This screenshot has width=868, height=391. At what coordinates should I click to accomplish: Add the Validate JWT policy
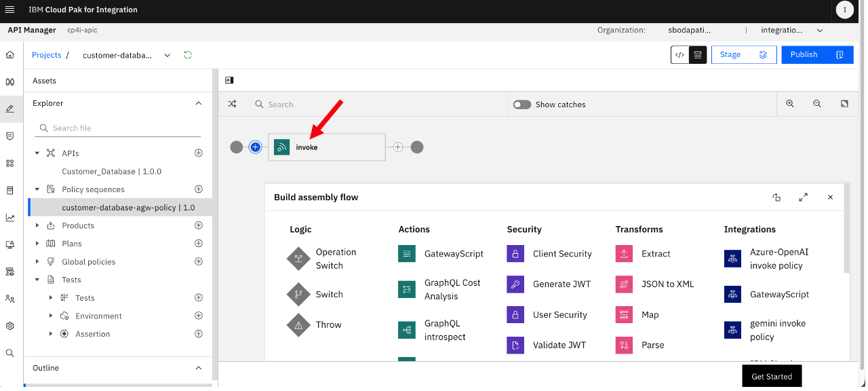[x=547, y=345]
